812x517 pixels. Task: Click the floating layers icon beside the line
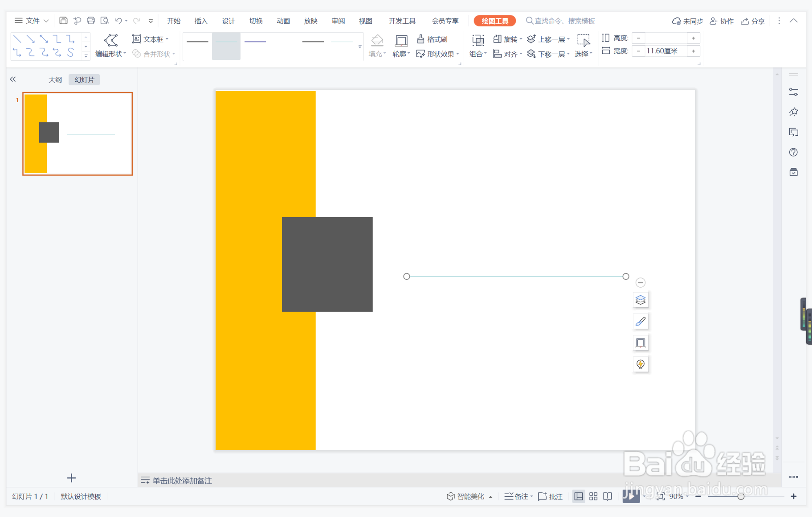pos(640,300)
